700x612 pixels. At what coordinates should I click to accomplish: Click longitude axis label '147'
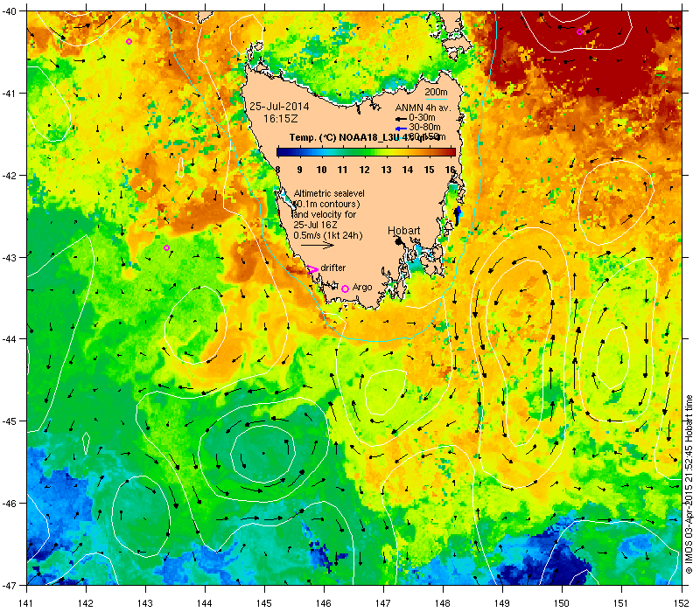point(383,603)
